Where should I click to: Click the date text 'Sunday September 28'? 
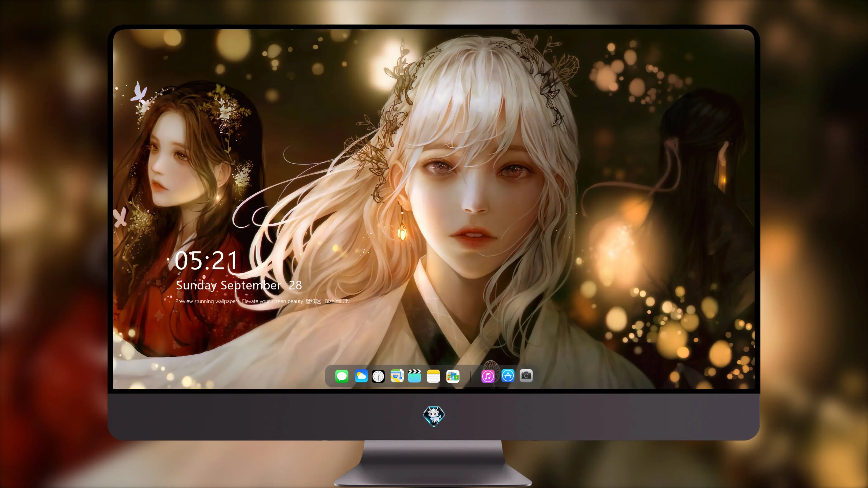pos(239,286)
